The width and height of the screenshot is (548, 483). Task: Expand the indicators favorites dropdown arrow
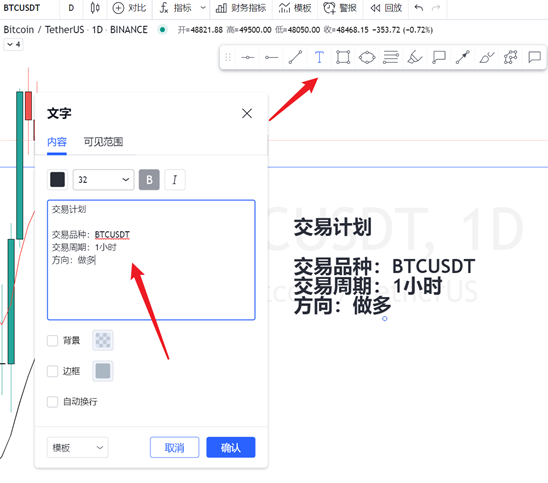tap(203, 8)
